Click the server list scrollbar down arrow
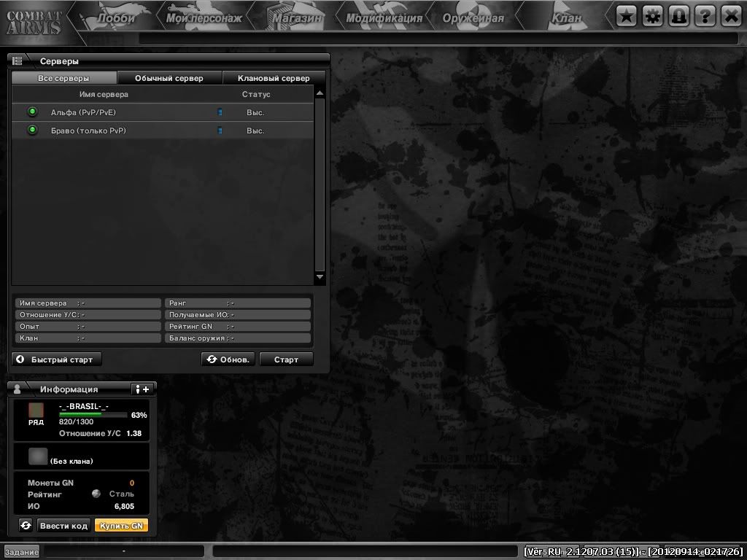Viewport: 747px width, 560px height. pos(320,277)
